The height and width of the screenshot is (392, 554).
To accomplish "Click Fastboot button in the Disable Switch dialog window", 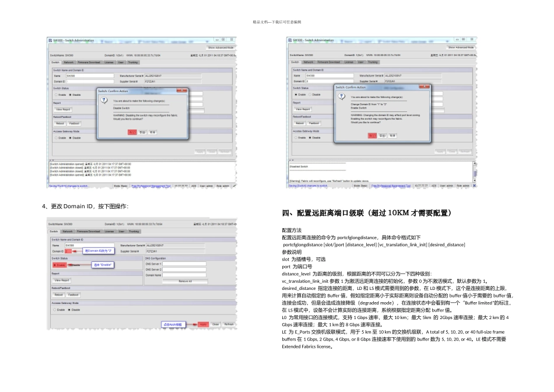I will pos(74,123).
